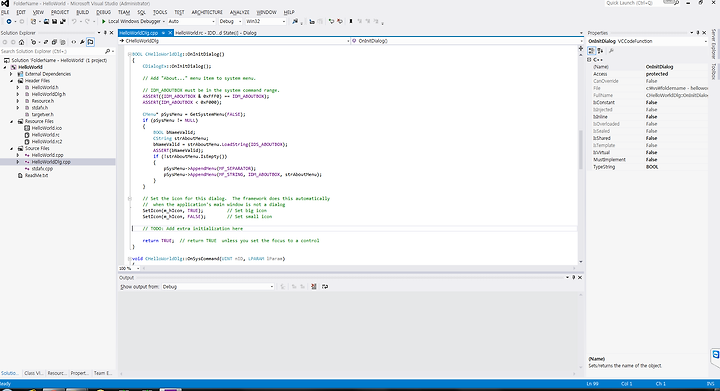Toggle Word Wrap in Output panel
The height and width of the screenshot is (391, 720).
click(x=325, y=287)
